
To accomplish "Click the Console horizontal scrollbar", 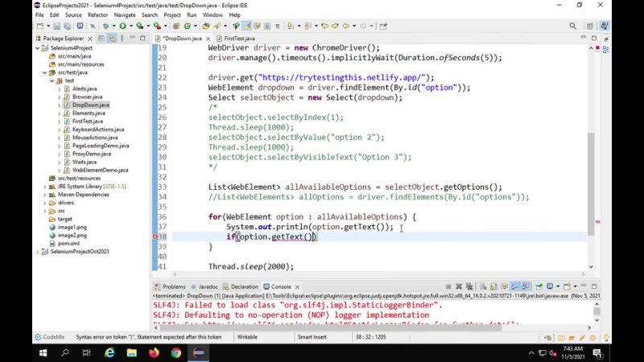I will (330, 327).
